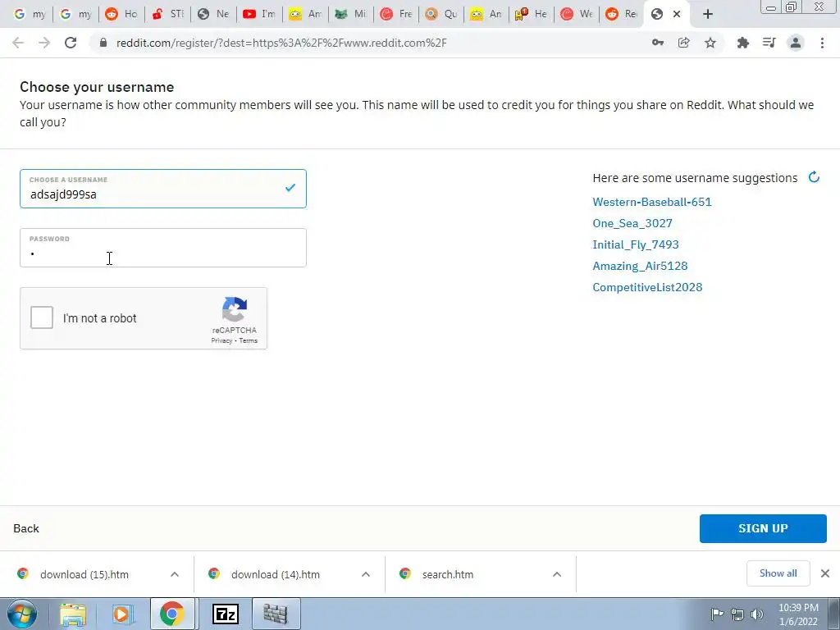
Task: Switch to the Reddit 'Re' tab
Action: [622, 15]
